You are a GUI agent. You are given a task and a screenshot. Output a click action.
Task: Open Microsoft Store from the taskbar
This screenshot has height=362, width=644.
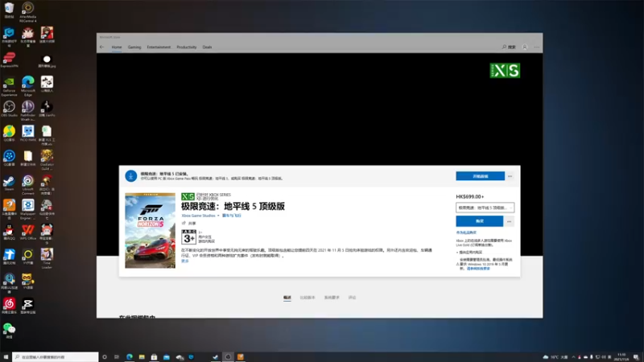coord(154,357)
